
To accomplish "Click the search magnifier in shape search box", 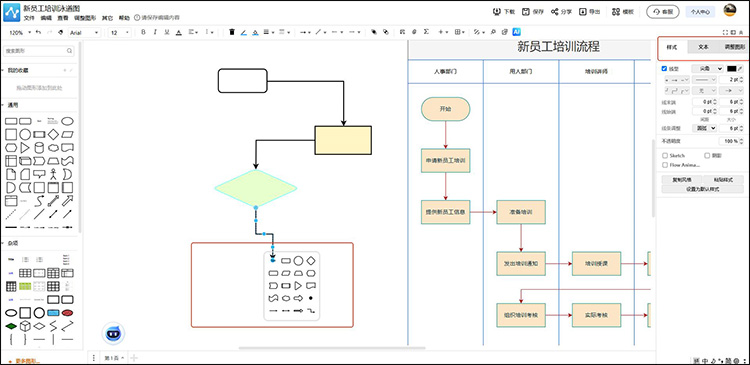I will [69, 51].
